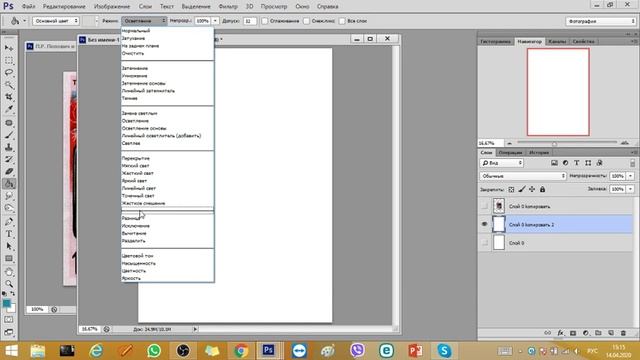This screenshot has height=360, width=640.
Task: Collapse the Режим blend mode dropdown
Action: tap(144, 21)
